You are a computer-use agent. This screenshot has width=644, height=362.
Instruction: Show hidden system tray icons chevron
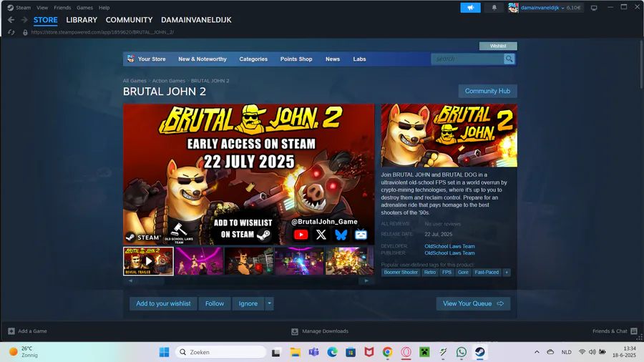pyautogui.click(x=537, y=352)
